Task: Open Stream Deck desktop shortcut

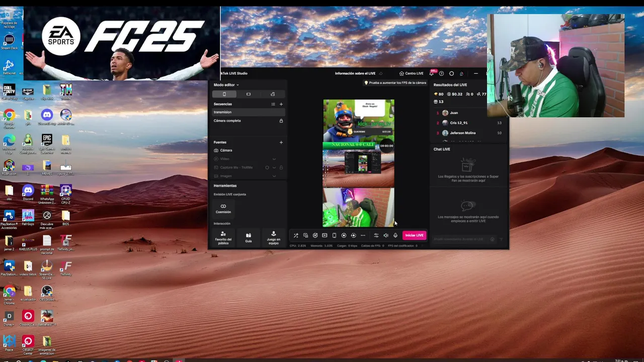Action: coord(9,41)
